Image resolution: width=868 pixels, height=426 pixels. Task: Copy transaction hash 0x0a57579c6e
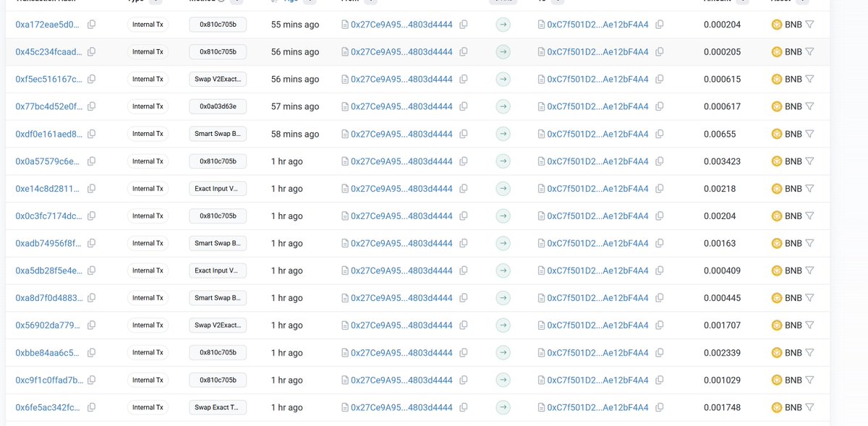pyautogui.click(x=91, y=161)
